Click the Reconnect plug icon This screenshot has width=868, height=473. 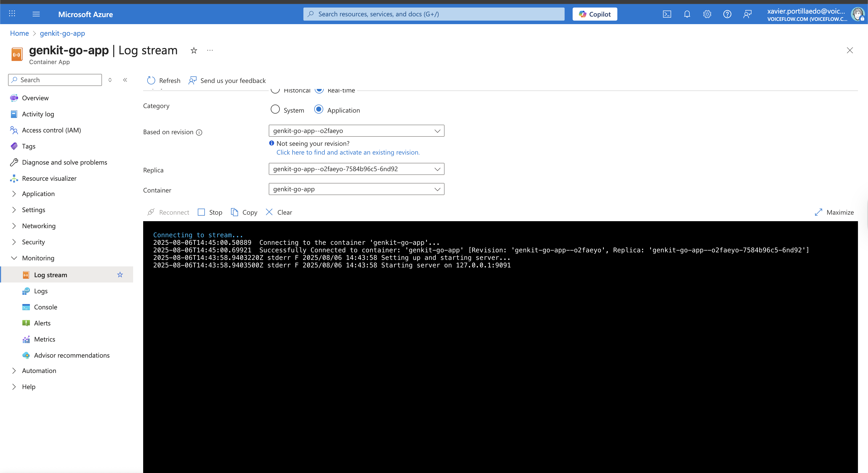pos(151,212)
